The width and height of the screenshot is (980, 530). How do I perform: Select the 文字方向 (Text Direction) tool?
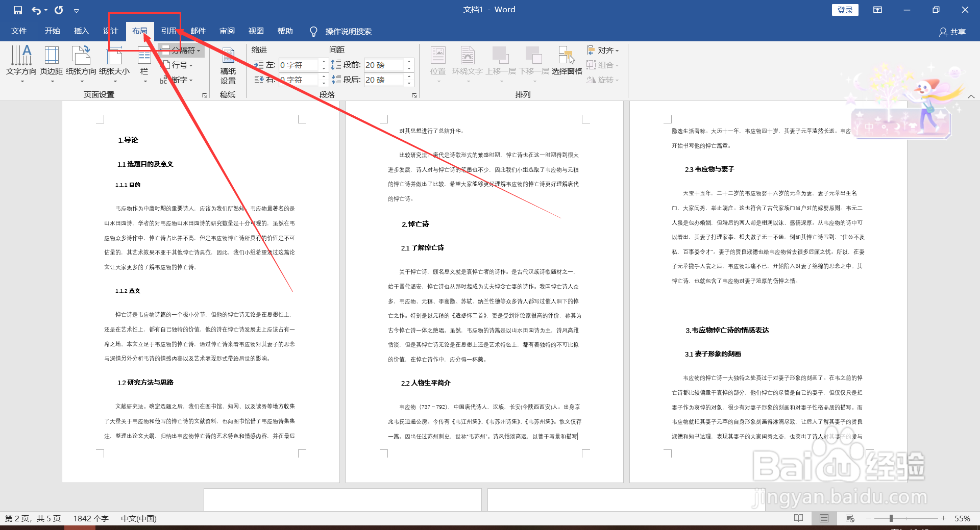coord(21,65)
